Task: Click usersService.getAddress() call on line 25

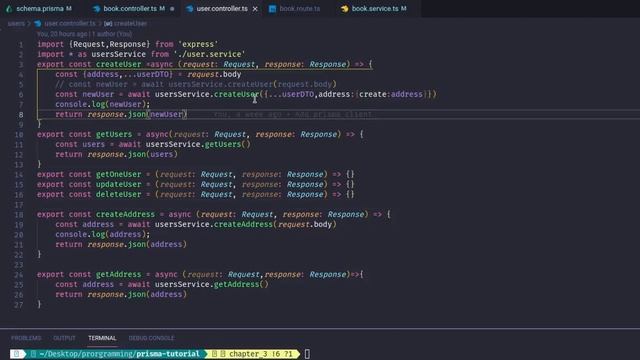Action: pyautogui.click(x=211, y=284)
